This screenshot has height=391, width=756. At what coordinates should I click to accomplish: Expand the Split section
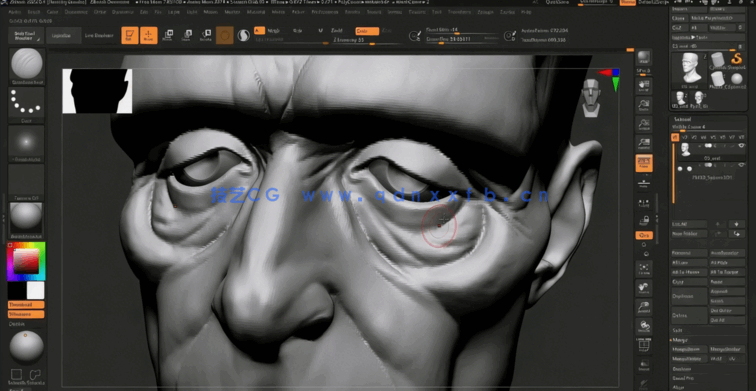coord(678,330)
